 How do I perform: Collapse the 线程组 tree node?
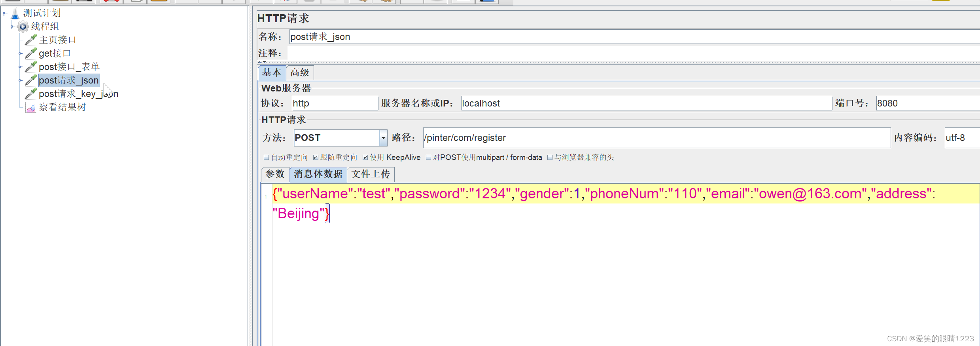pyautogui.click(x=12, y=27)
